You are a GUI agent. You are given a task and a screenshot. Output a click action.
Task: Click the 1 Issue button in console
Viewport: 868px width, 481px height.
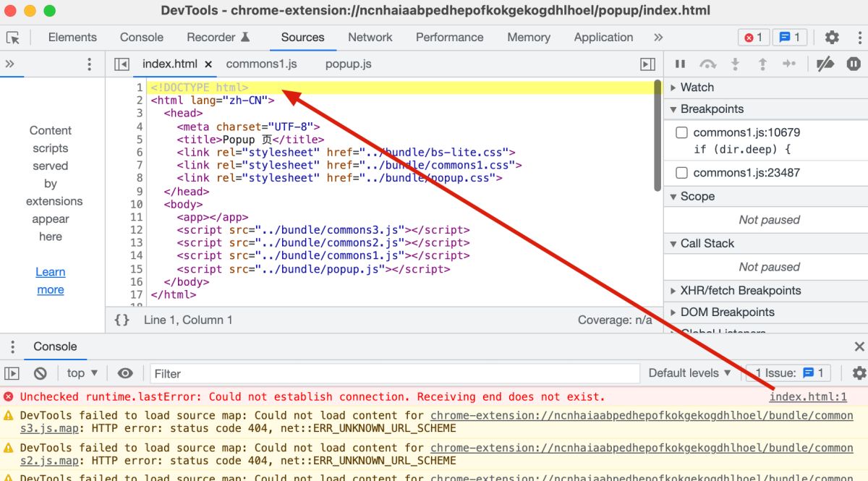pyautogui.click(x=788, y=373)
